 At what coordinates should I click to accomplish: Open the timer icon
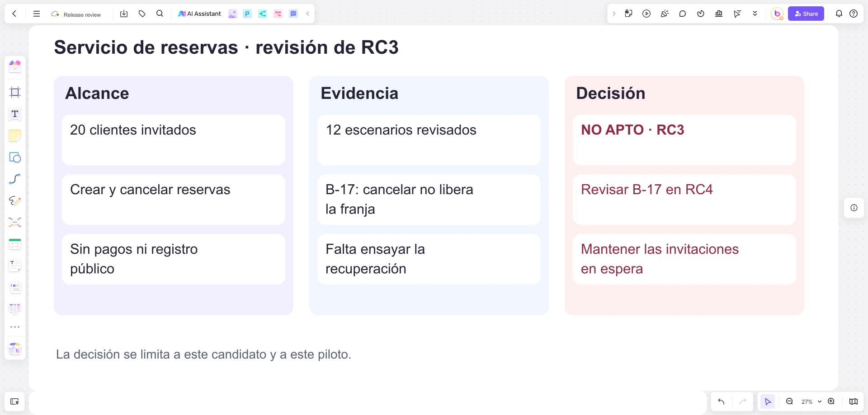[701, 14]
